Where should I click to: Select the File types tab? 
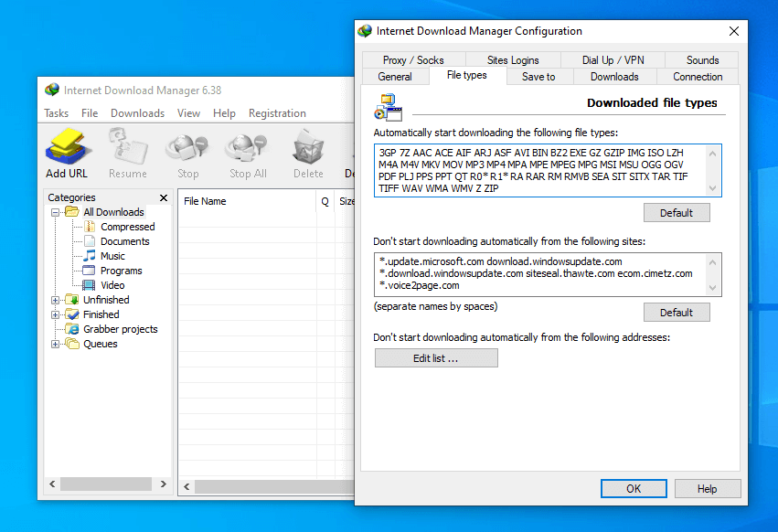point(467,75)
